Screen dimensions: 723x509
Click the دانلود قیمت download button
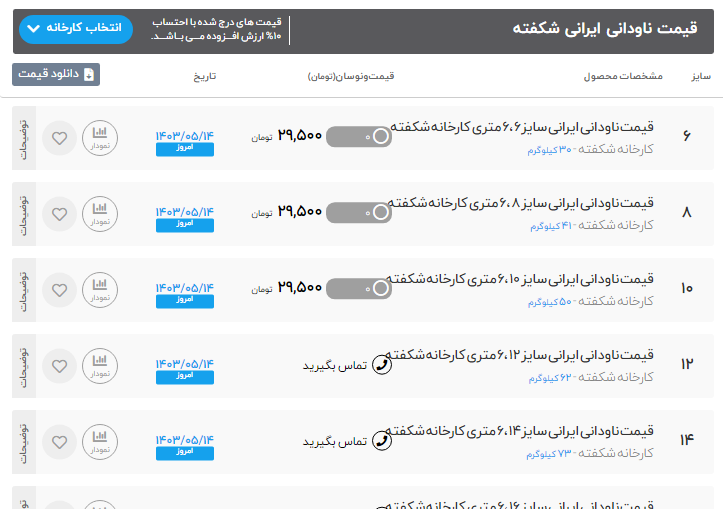click(x=56, y=74)
